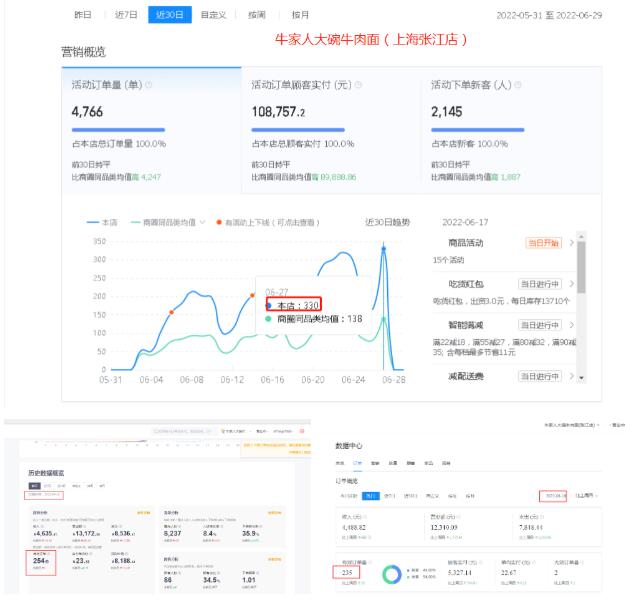Click the 近30日趋势 chart title
The height and width of the screenshot is (605, 627).
coord(387,222)
